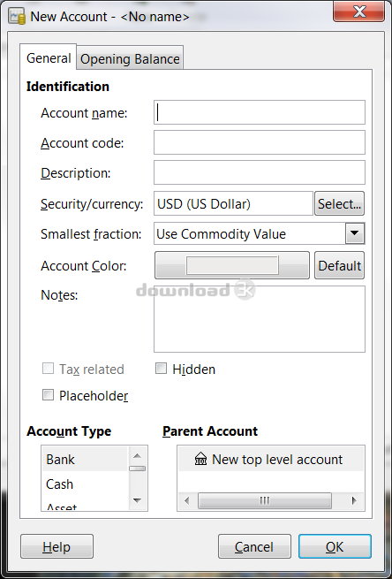Click the Account Type scroll down arrow
This screenshot has width=392, height=579.
click(138, 500)
